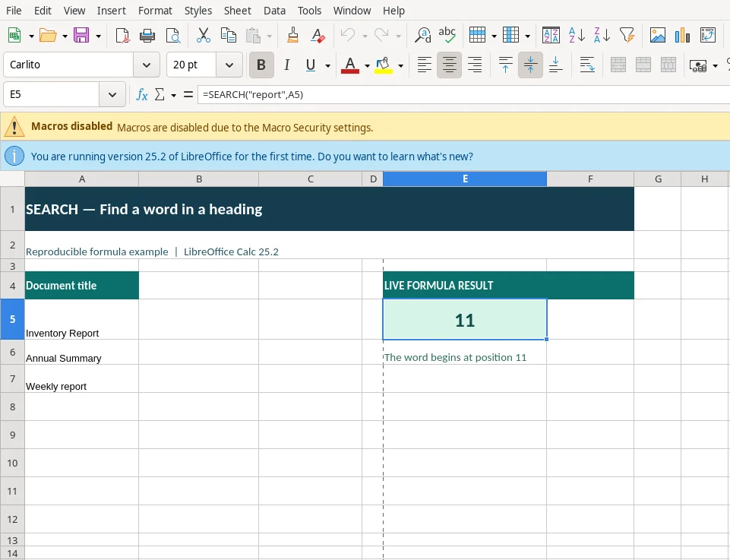Click the Copy icon
This screenshot has width=730, height=560.
(229, 36)
